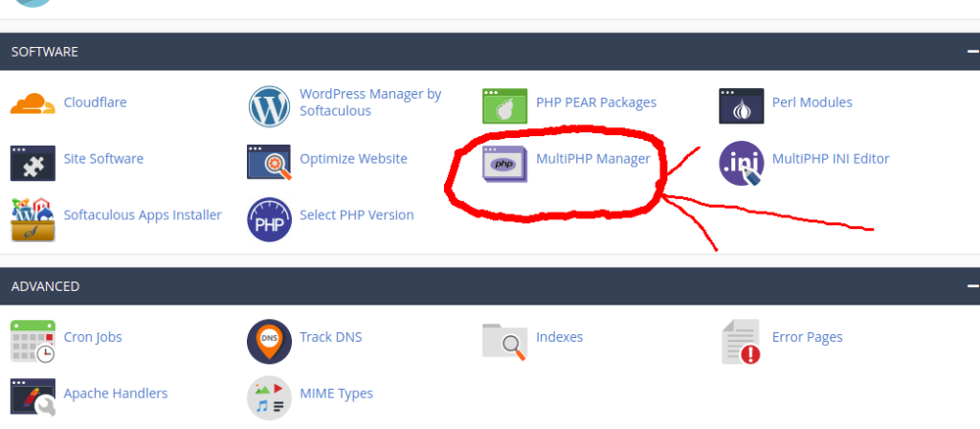Launch the Softaculous Apps Installer icon
The width and height of the screenshot is (980, 429).
point(33,218)
